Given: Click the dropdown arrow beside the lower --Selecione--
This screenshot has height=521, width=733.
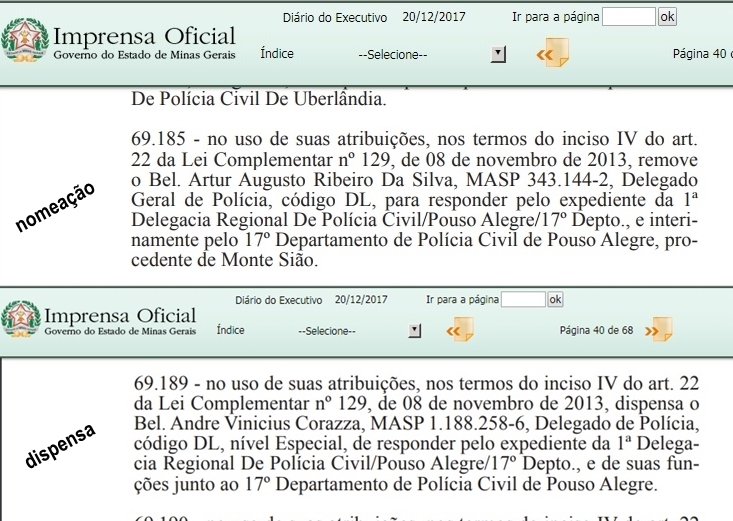Looking at the screenshot, I should pos(415,330).
